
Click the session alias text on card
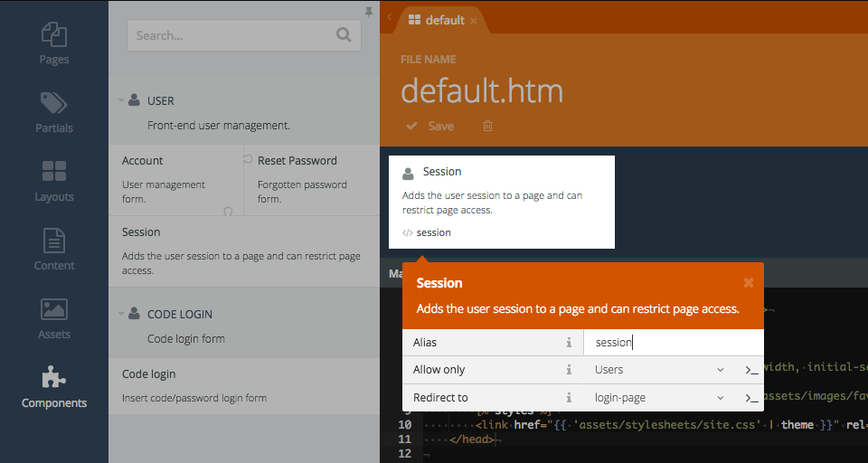[x=433, y=232]
